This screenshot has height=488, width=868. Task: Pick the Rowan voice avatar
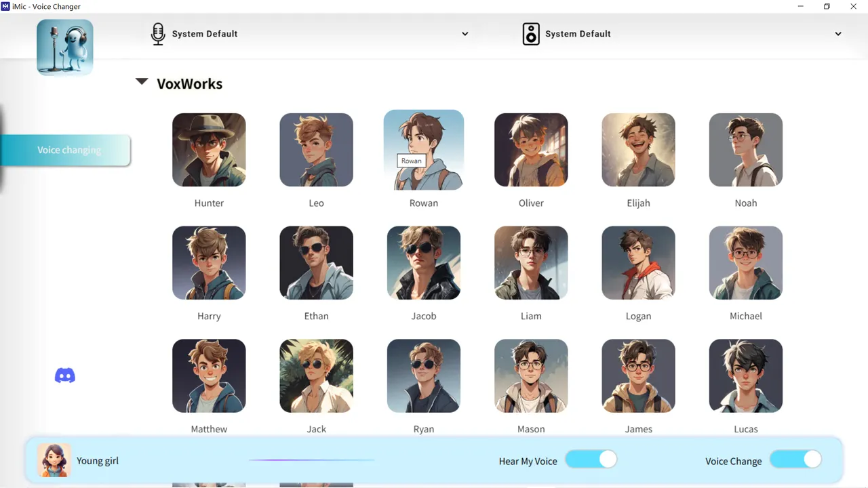424,150
